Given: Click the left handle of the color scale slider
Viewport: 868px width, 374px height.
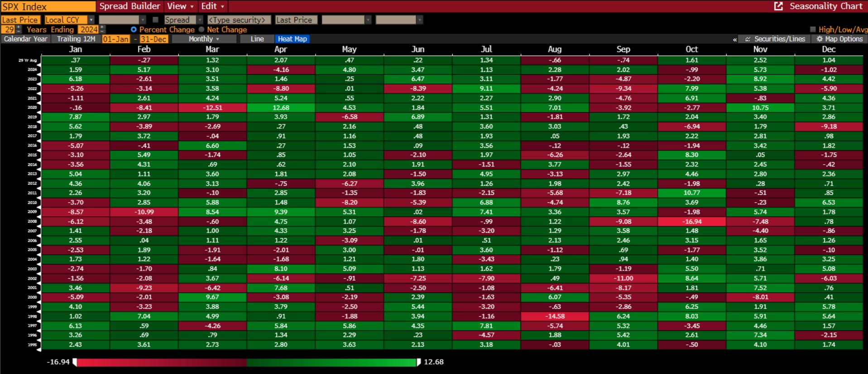Looking at the screenshot, I should pyautogui.click(x=75, y=362).
